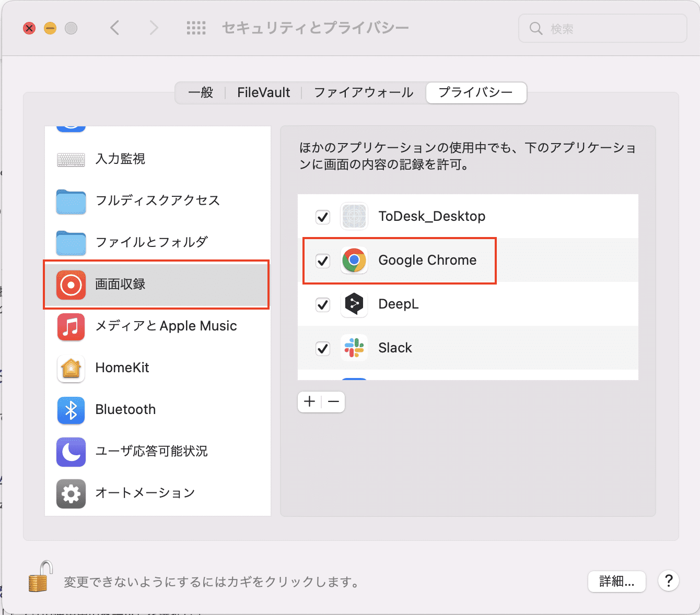Go back with the left chevron
The width and height of the screenshot is (700, 615).
115,28
